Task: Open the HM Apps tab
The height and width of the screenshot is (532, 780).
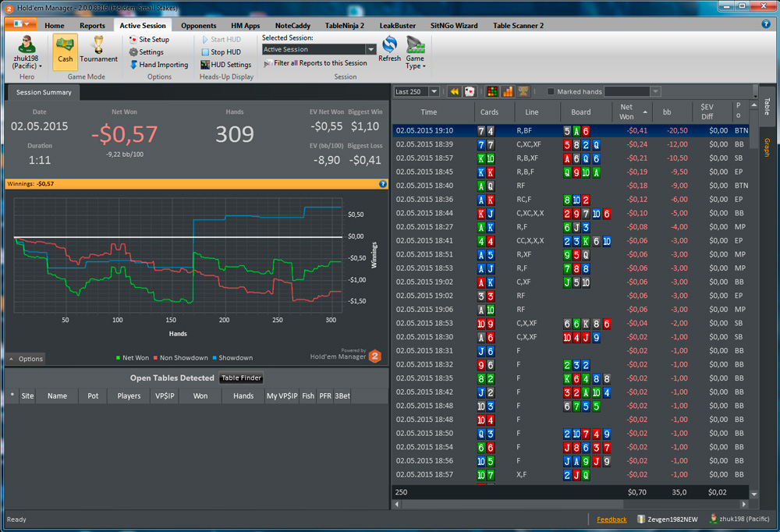Action: pyautogui.click(x=245, y=26)
